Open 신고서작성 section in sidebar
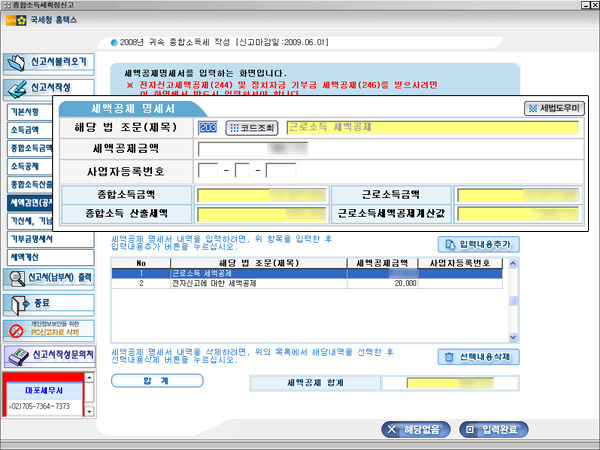This screenshot has height=450, width=600. click(49, 88)
